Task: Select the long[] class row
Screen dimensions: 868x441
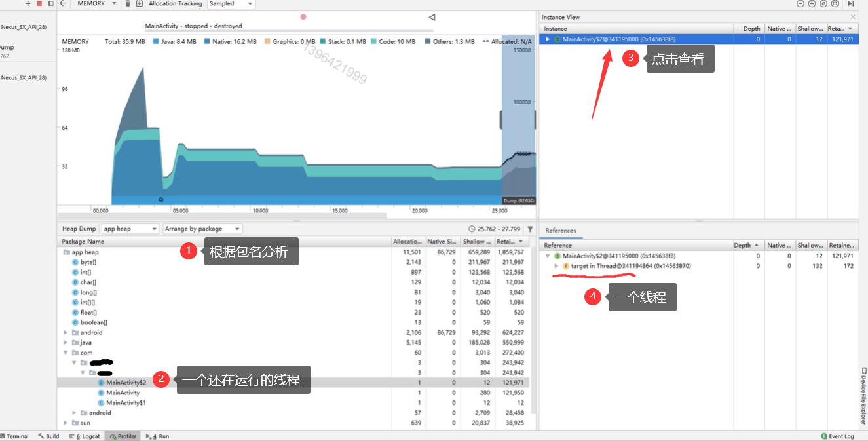Action: point(293,292)
